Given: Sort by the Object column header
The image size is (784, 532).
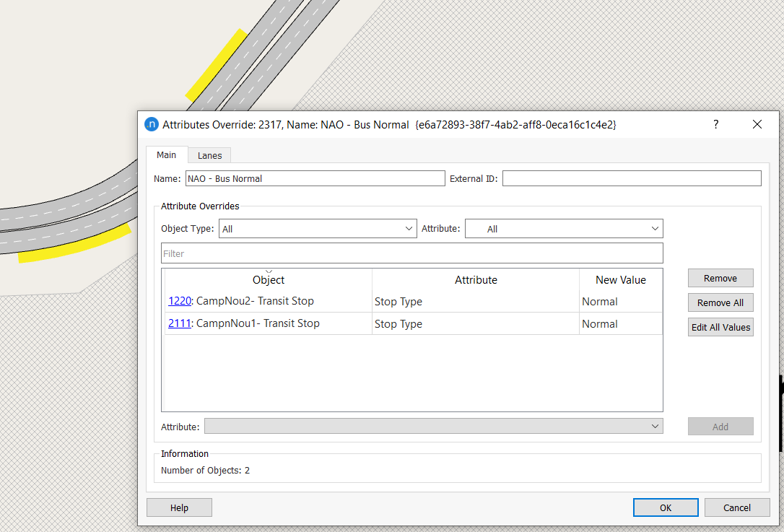Looking at the screenshot, I should [x=269, y=280].
